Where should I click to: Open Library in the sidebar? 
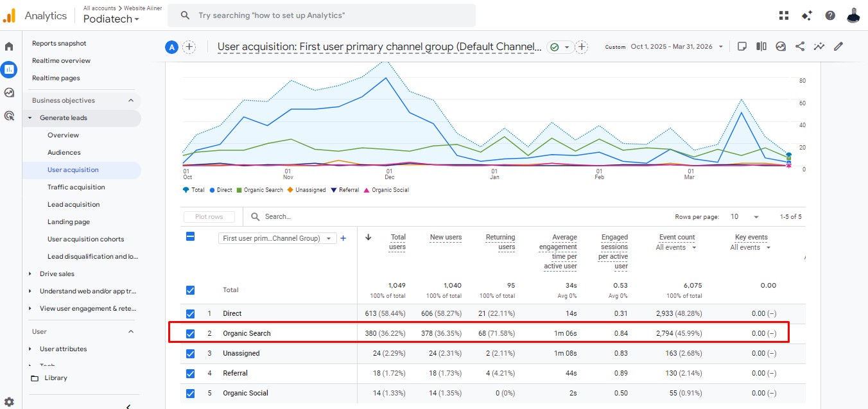(55, 378)
